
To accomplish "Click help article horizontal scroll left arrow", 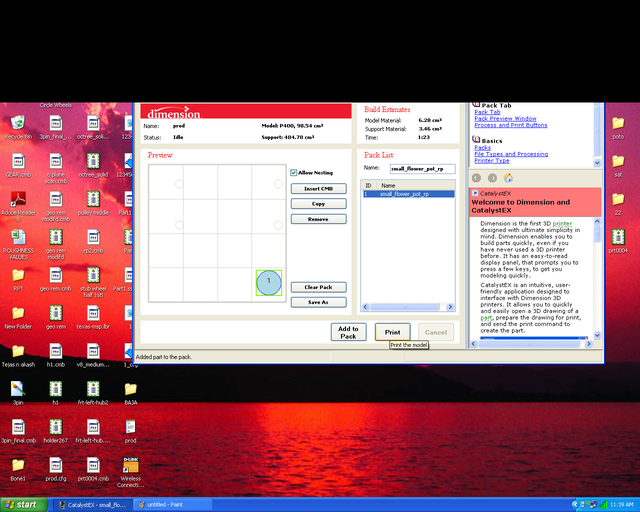I will point(474,344).
